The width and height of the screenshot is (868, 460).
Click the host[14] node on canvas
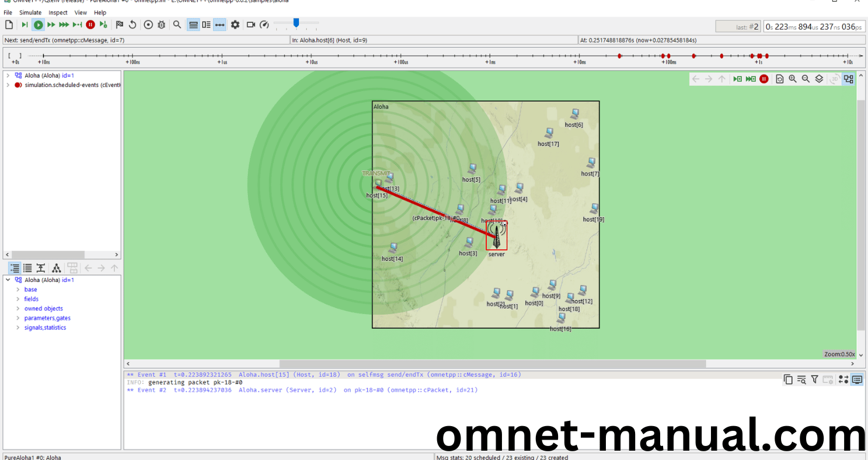click(393, 248)
